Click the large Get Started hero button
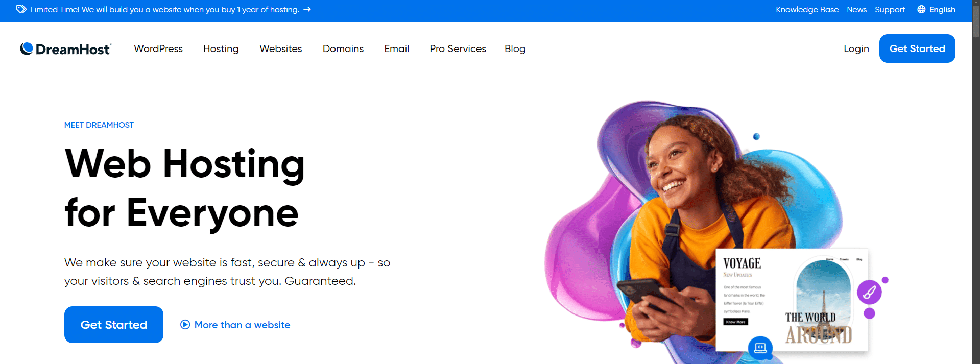This screenshot has width=980, height=364. point(114,325)
